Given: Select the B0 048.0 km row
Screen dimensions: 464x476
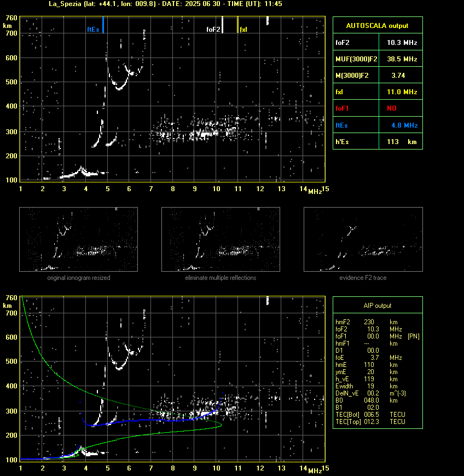Looking at the screenshot, I should coord(367,400).
